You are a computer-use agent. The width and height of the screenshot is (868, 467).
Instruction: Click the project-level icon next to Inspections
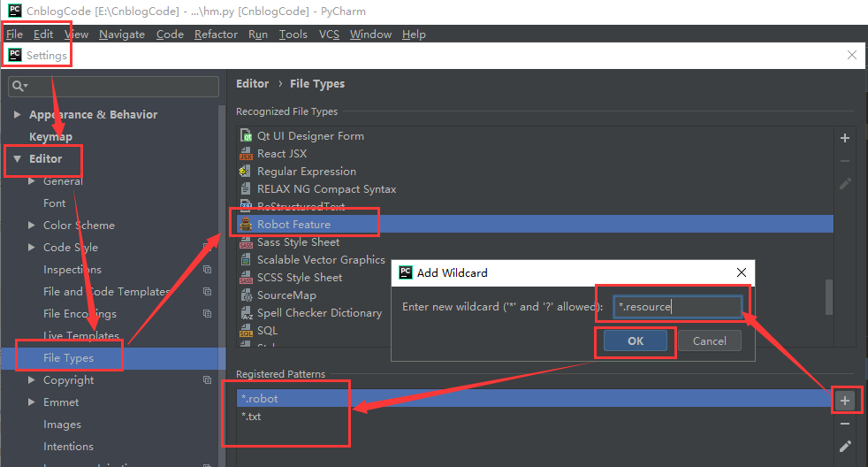click(208, 270)
